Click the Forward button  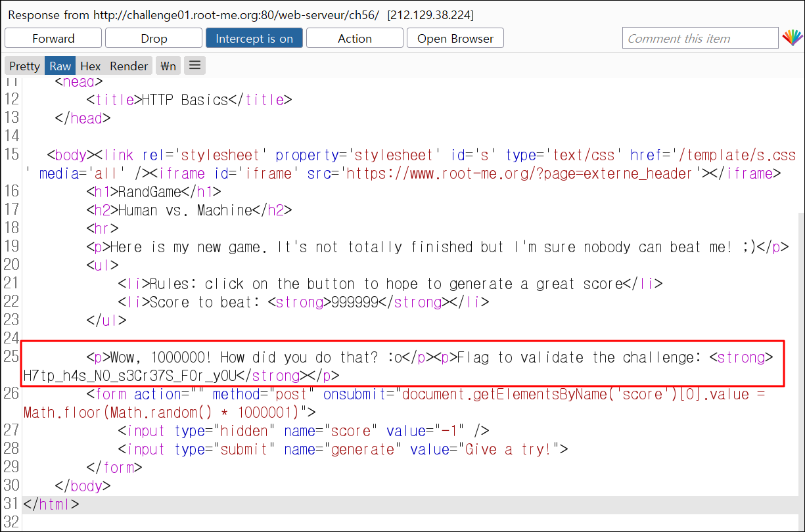53,38
